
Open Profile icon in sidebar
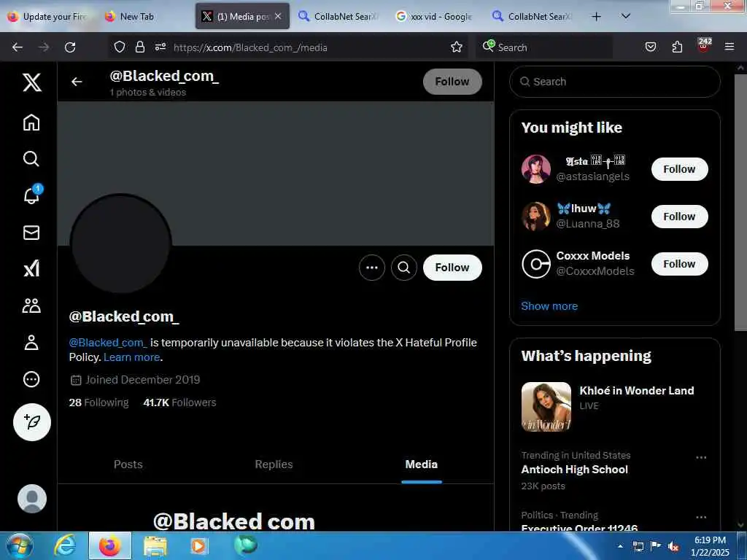31,343
